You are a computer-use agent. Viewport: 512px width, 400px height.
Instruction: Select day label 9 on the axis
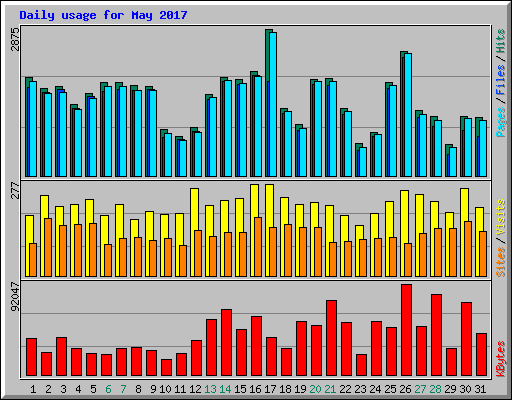(x=153, y=389)
